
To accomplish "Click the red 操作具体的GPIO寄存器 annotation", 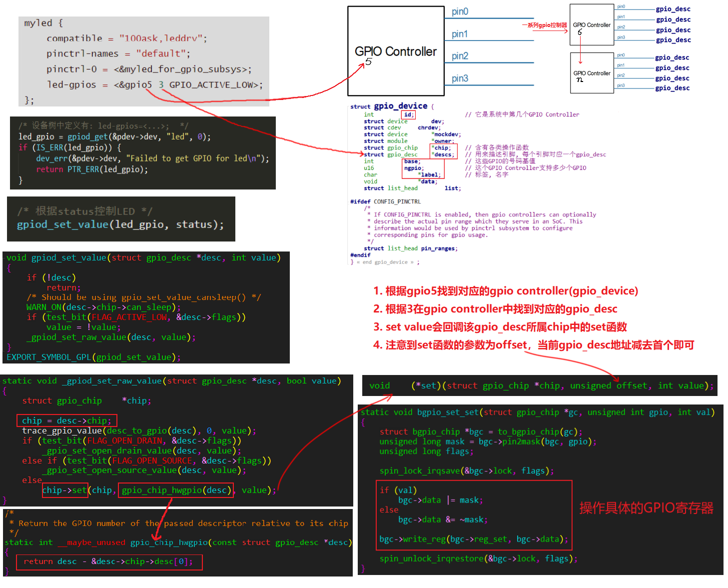I will pos(646,508).
